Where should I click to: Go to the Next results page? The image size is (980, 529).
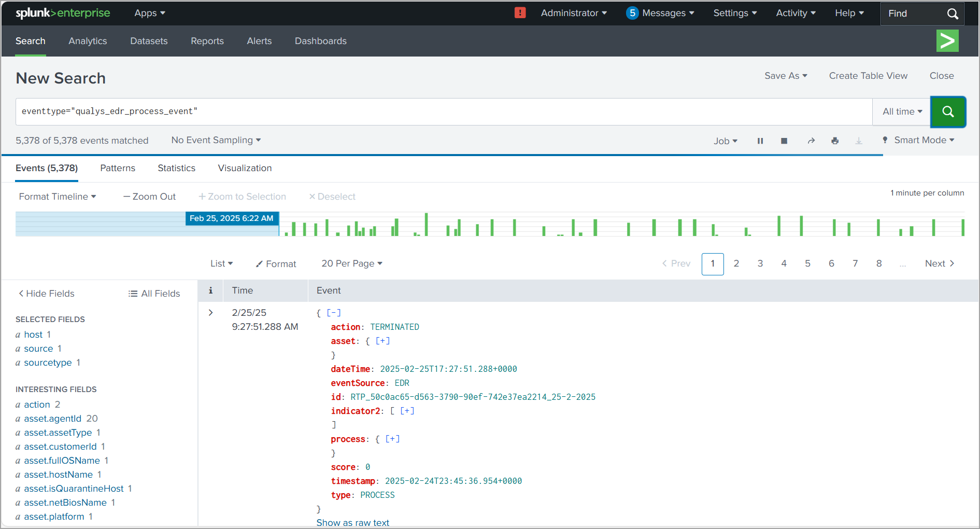(939, 263)
